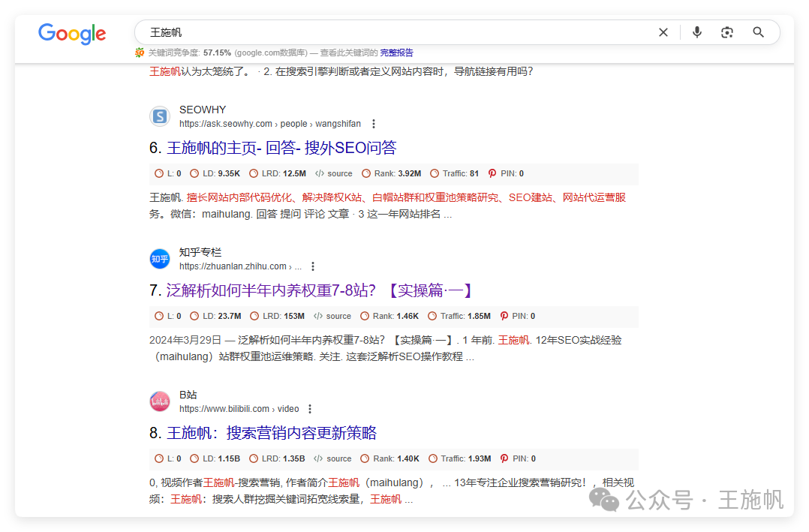Click the magnifying glass search icon
The height and width of the screenshot is (532, 809).
pyautogui.click(x=758, y=32)
